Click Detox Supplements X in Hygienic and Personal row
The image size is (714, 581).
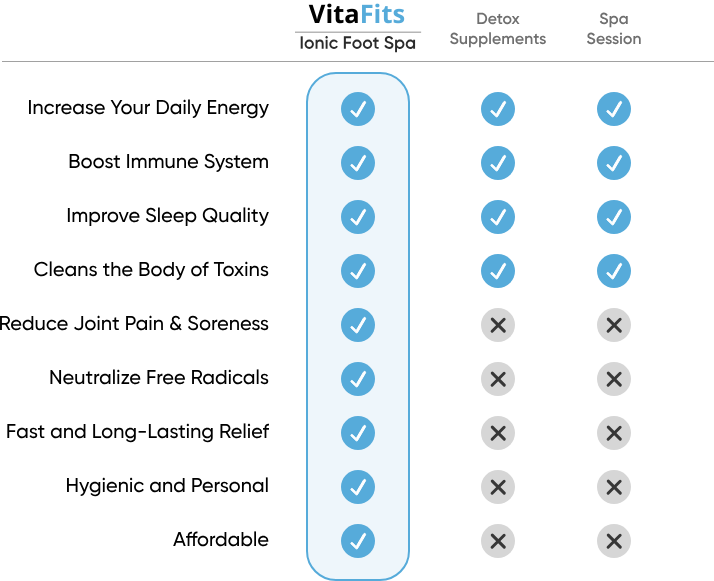pyautogui.click(x=498, y=487)
